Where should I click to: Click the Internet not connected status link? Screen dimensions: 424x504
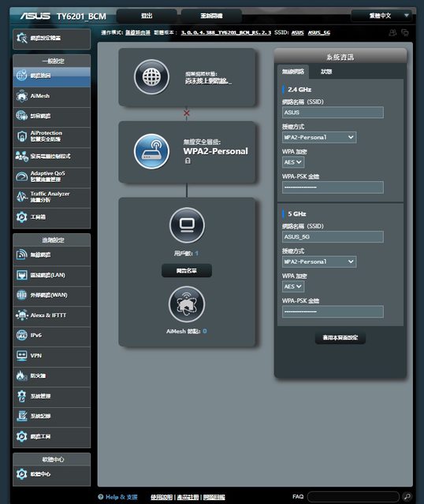point(208,81)
